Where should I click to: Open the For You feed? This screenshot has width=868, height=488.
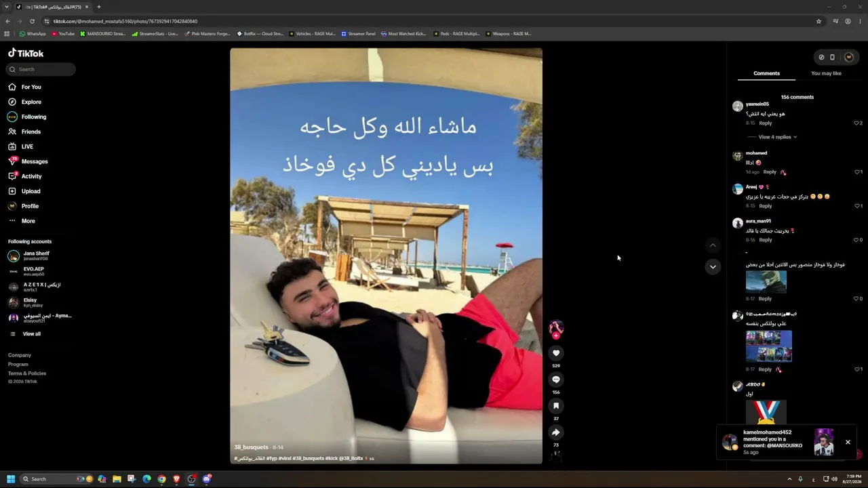(x=25, y=87)
